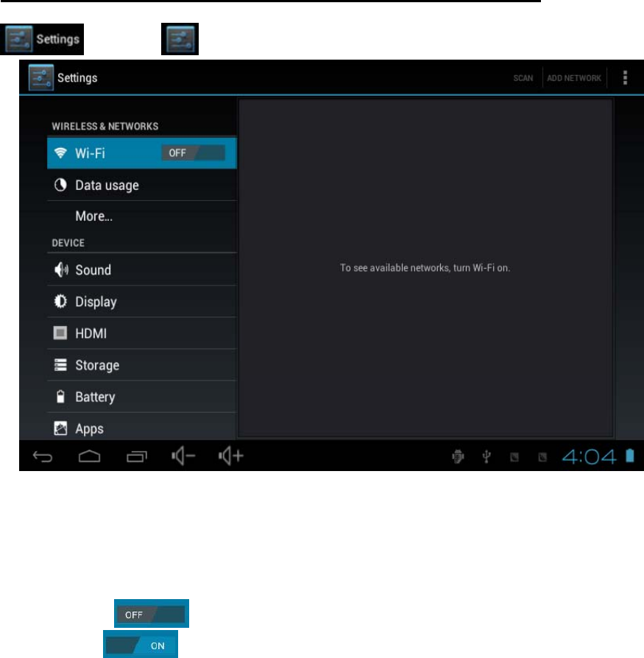Click the HDMI square icon
This screenshot has width=644, height=658.
tap(60, 333)
